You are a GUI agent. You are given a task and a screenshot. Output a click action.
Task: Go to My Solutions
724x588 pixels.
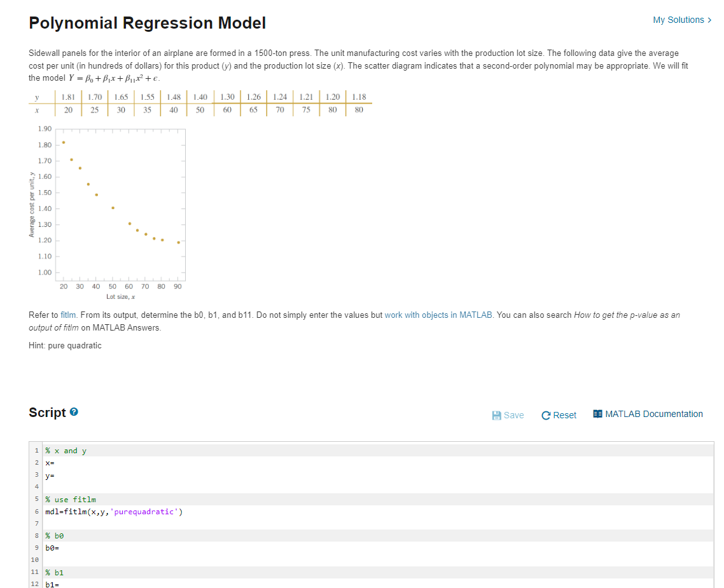676,20
